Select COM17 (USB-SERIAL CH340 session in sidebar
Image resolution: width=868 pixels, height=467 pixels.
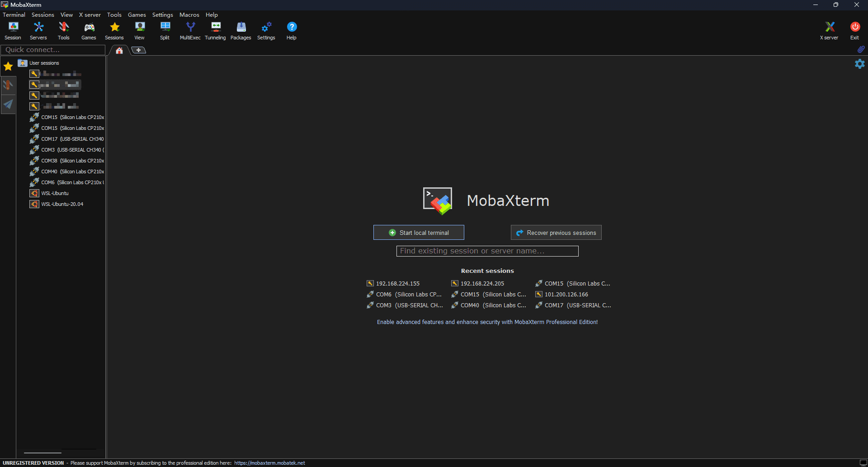(67, 139)
